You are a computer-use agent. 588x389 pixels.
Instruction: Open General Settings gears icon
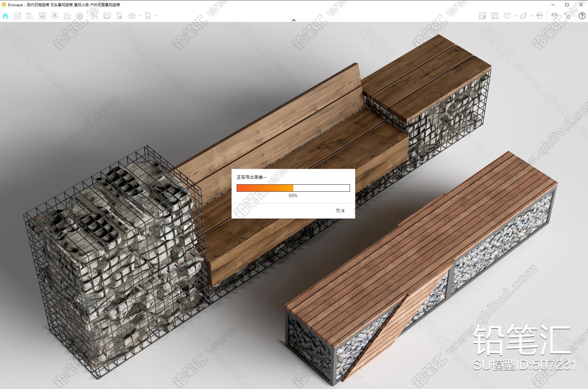click(x=567, y=16)
